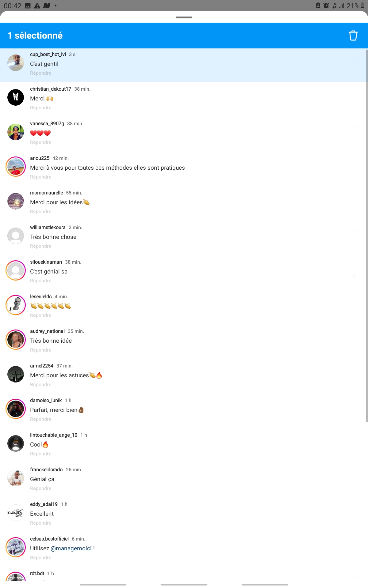Screen dimensions: 368x588
Task: Tap eddy_adai19's profile logo
Action: pos(16,513)
